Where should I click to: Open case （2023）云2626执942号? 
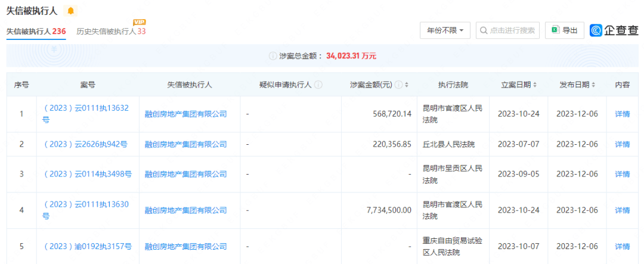point(86,144)
